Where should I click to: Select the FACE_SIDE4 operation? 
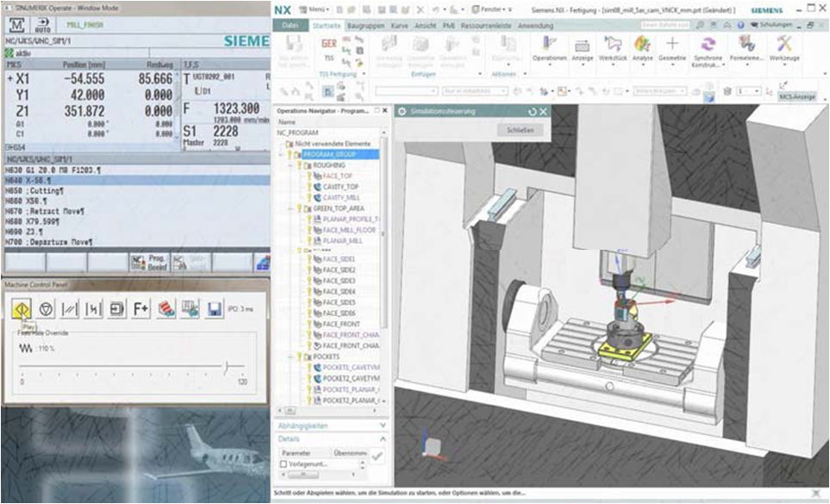339,291
